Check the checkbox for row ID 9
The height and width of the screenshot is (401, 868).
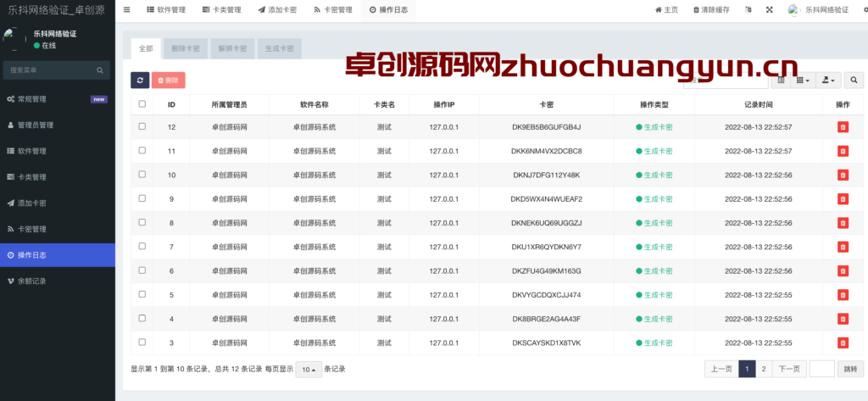click(x=142, y=198)
